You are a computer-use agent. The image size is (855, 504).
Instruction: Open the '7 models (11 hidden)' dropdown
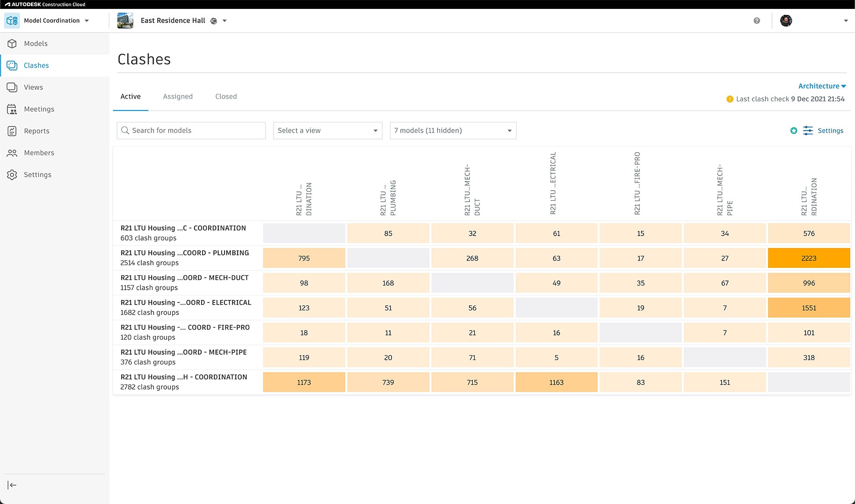pyautogui.click(x=453, y=131)
